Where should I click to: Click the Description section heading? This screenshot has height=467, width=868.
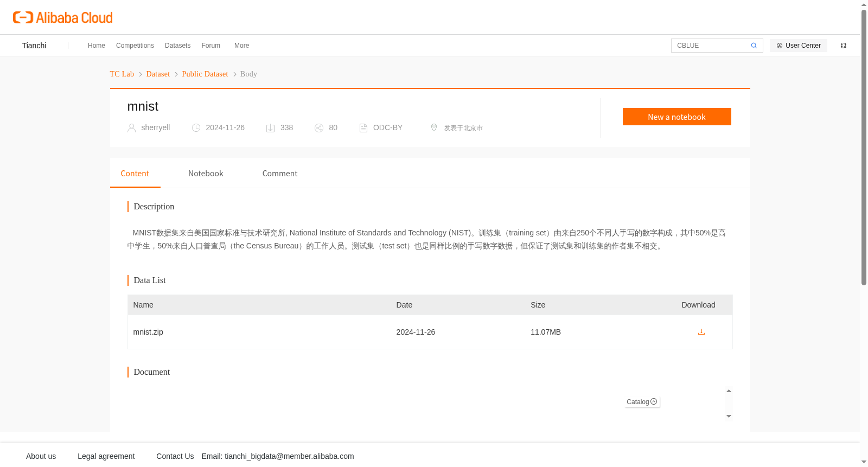154,207
